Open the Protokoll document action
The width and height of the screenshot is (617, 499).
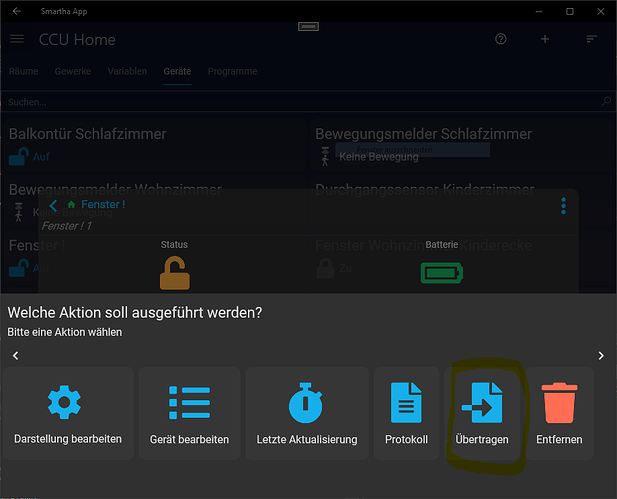click(x=404, y=402)
